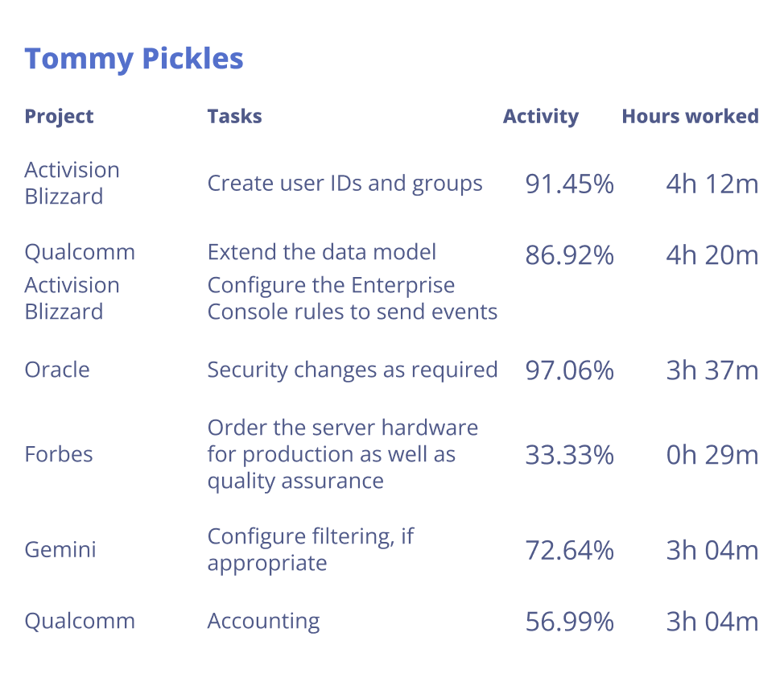
Task: Select the Forbes project name
Action: coord(59,454)
